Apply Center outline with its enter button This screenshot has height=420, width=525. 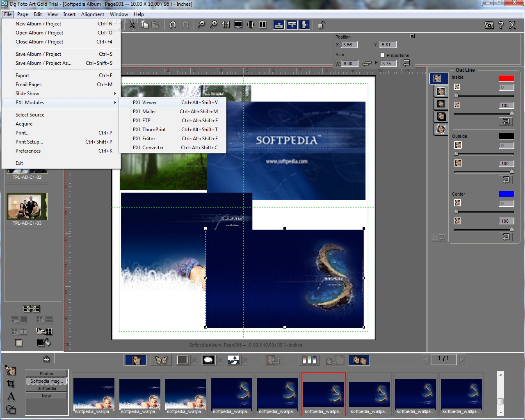(506, 237)
